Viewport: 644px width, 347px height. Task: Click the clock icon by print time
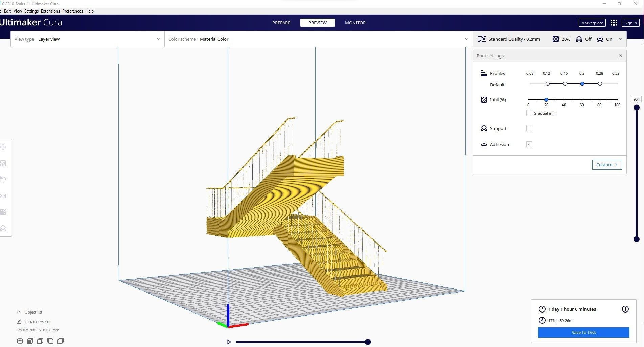tap(542, 309)
